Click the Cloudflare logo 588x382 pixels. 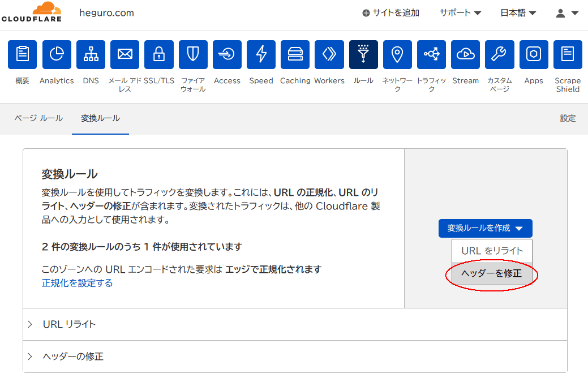click(32, 12)
